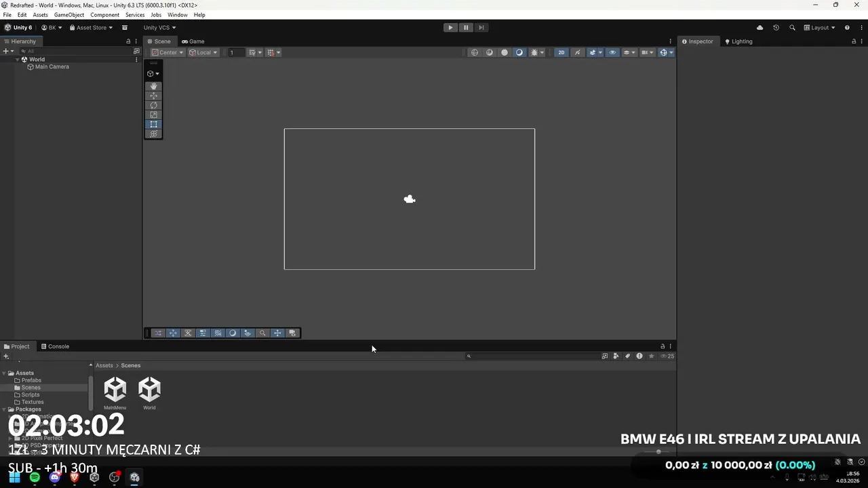Viewport: 868px width, 488px height.
Task: Click the Pause button
Action: click(x=466, y=28)
